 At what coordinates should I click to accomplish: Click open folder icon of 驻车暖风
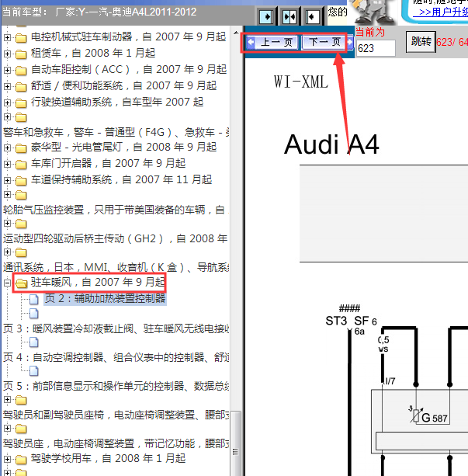(x=21, y=283)
